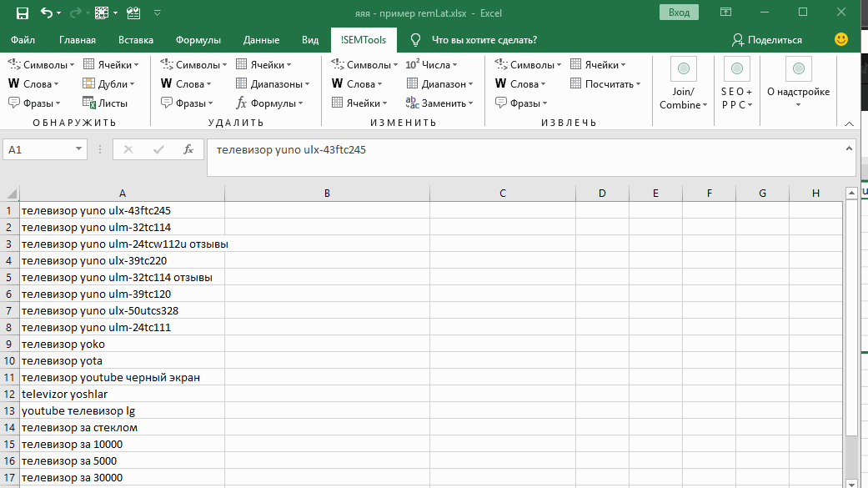Open the Файл tab
This screenshot has width=868, height=488.
click(23, 40)
